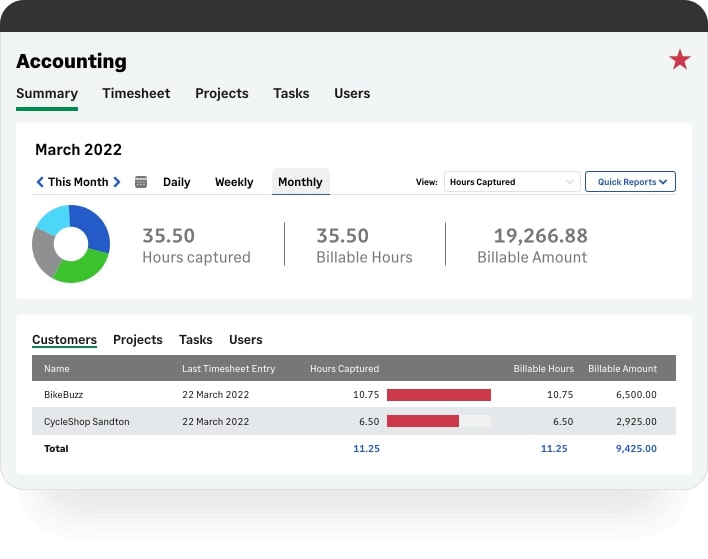Go to previous month with left chevron

click(40, 182)
